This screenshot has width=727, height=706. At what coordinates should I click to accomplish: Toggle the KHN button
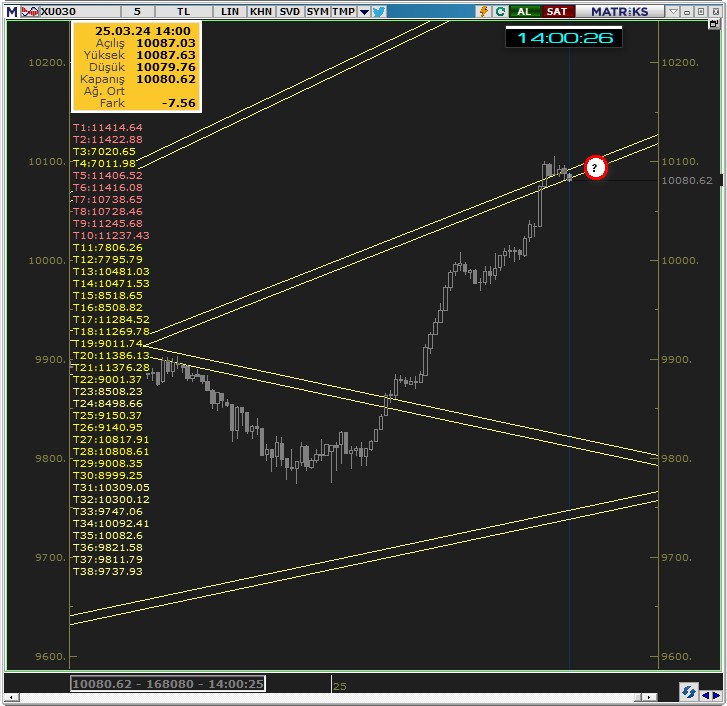(261, 11)
